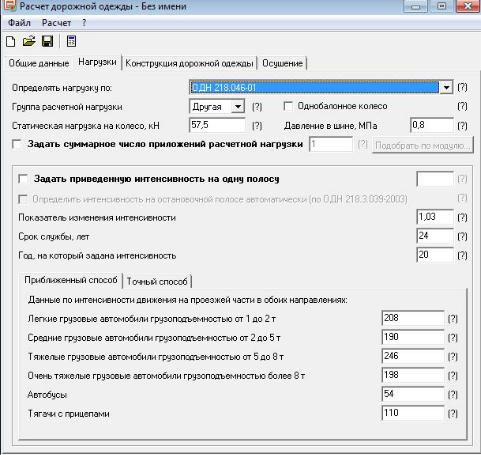Click Срок службы field with 24

point(435,236)
